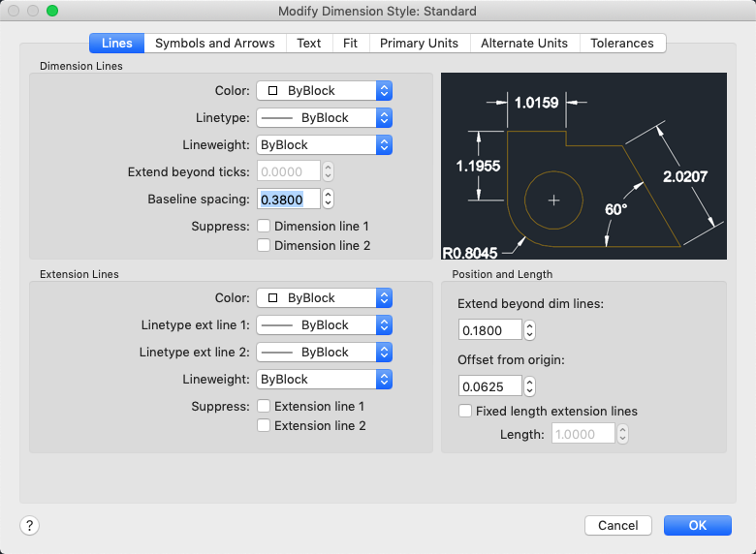Click the Baseline spacing input field
756x554 pixels.
(288, 199)
